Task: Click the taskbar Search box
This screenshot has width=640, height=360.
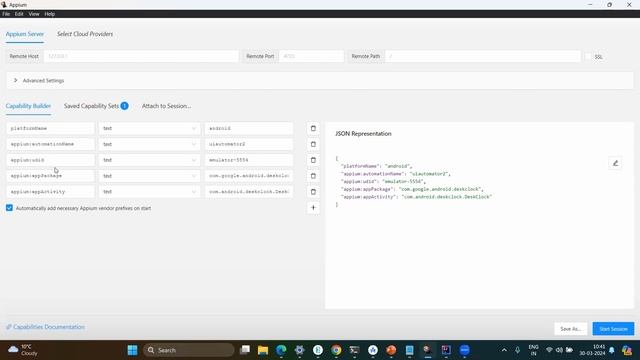Action: point(189,350)
